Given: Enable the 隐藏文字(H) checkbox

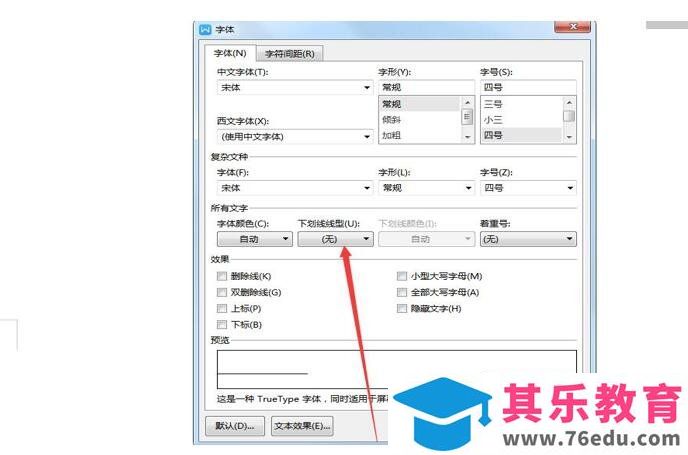Looking at the screenshot, I should 402,308.
